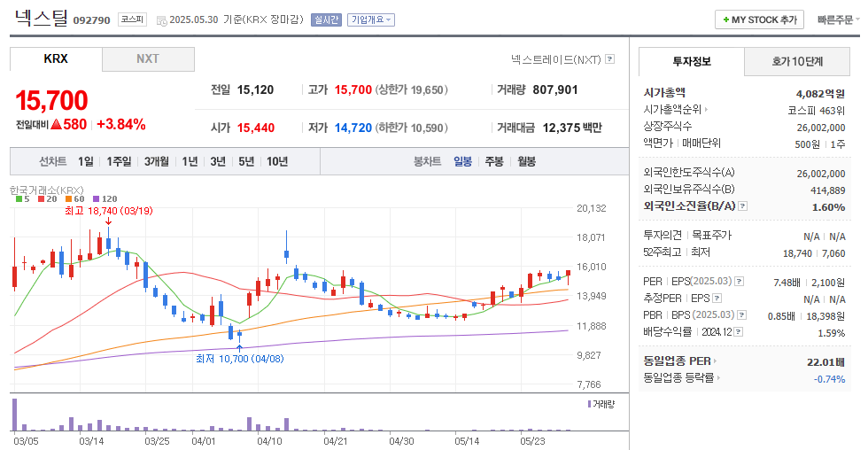868x450 pixels.
Task: Click help icon beside PBR BPS(2025.03)
Action: tap(742, 314)
